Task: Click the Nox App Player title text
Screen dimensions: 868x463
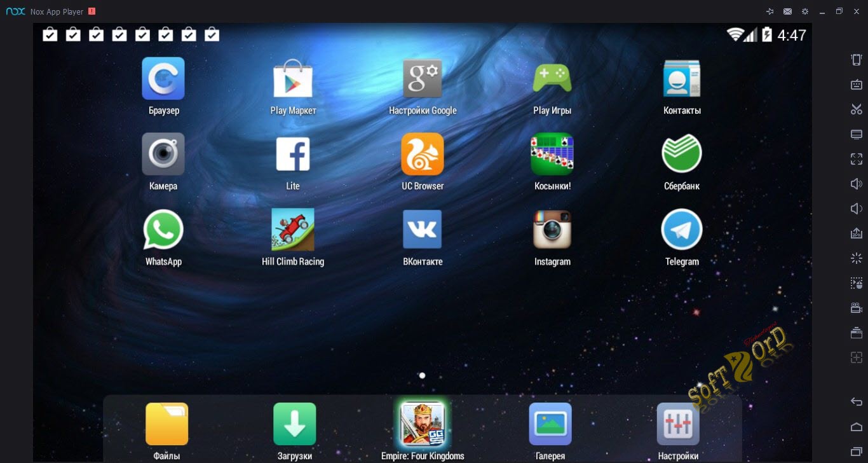Action: click(x=57, y=12)
